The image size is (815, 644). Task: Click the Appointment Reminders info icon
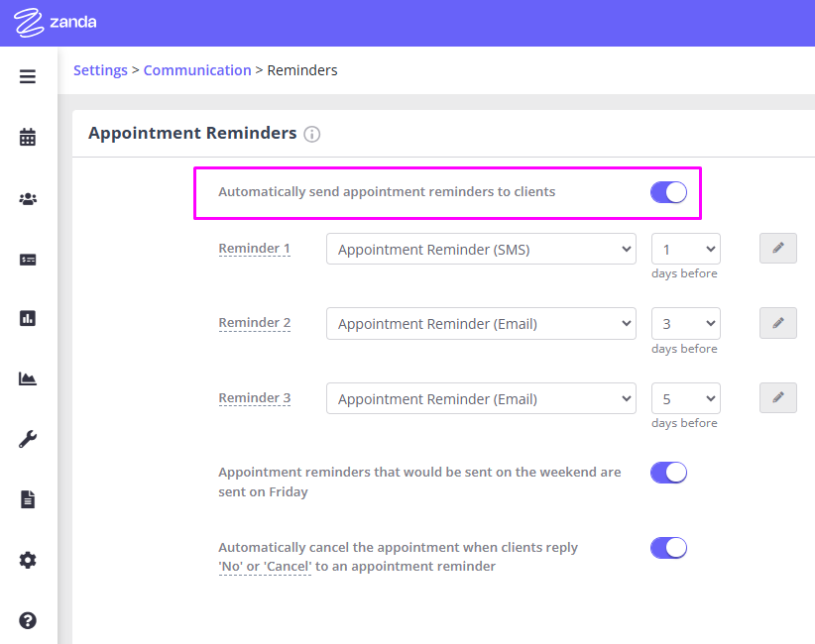pos(312,134)
